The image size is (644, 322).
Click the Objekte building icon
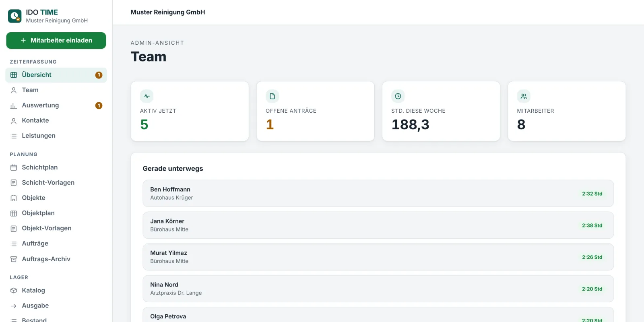14,198
